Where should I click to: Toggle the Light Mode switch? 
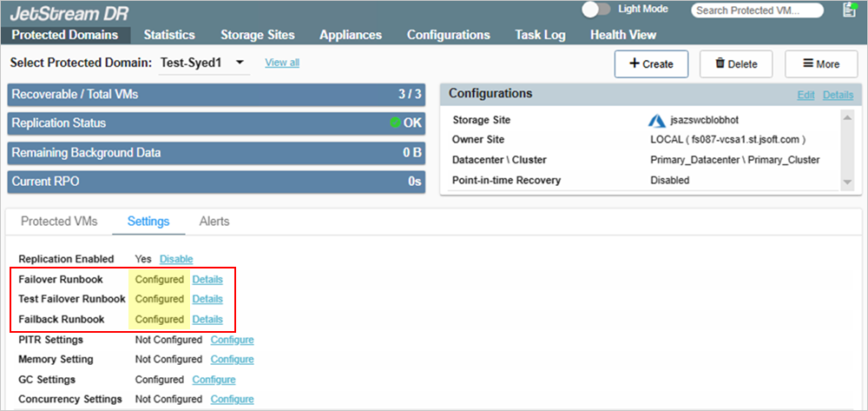tap(595, 10)
